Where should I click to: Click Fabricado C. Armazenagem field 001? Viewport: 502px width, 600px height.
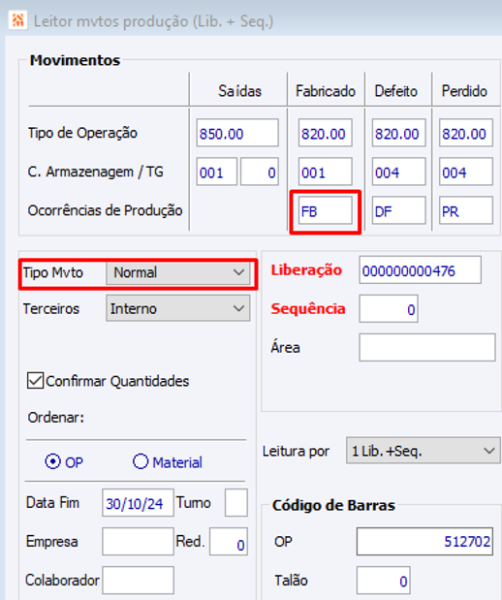pos(325,172)
